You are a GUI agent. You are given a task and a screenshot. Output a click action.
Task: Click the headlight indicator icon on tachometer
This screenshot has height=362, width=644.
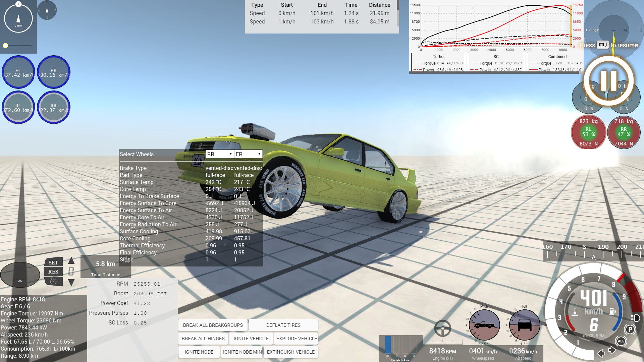(x=635, y=318)
